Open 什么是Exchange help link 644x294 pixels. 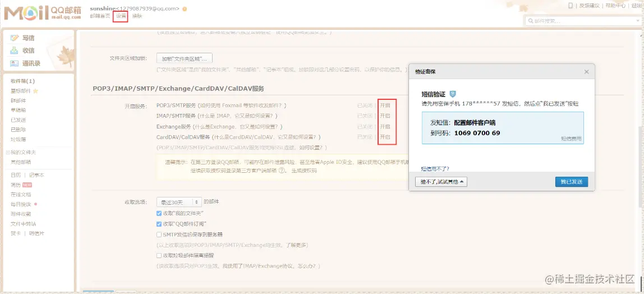tap(236, 126)
